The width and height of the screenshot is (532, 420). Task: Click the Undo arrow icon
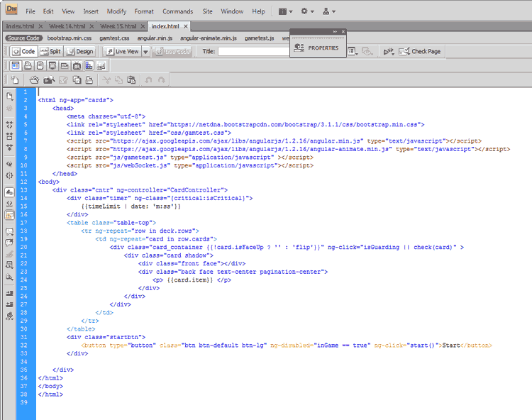[148, 79]
